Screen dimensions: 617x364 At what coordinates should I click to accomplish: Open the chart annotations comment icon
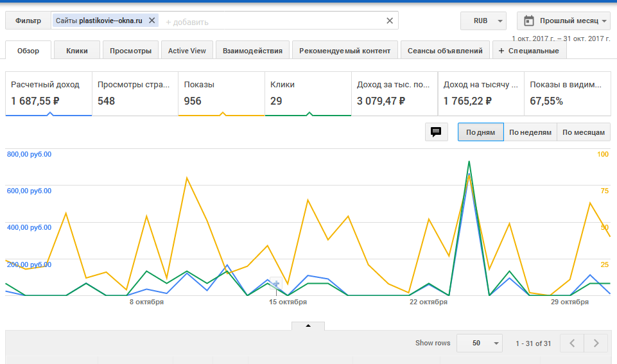tap(436, 132)
